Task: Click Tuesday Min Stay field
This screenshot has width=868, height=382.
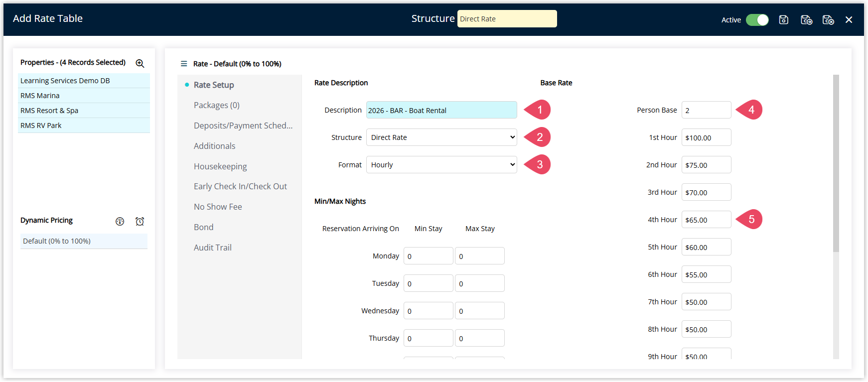Action: [429, 283]
